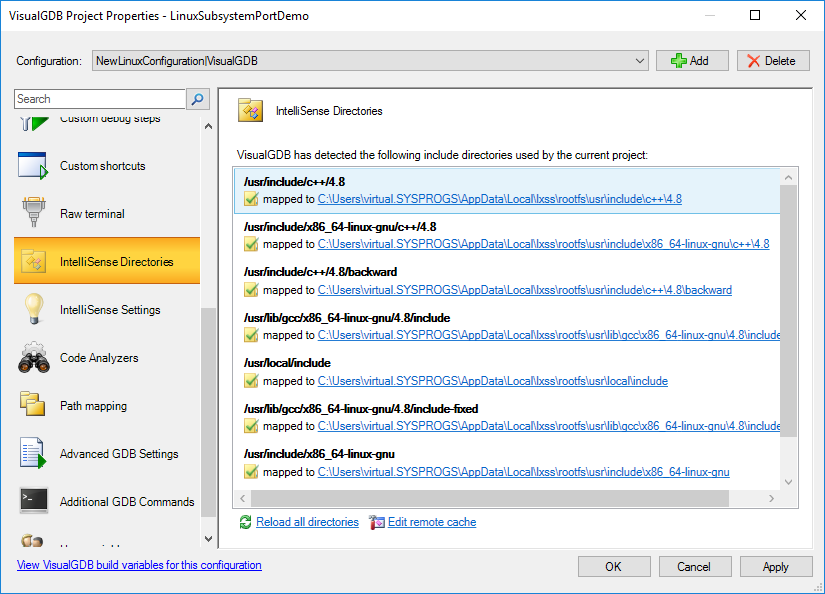Select IntelliSense Directories in sidebar
The image size is (825, 594).
click(107, 261)
